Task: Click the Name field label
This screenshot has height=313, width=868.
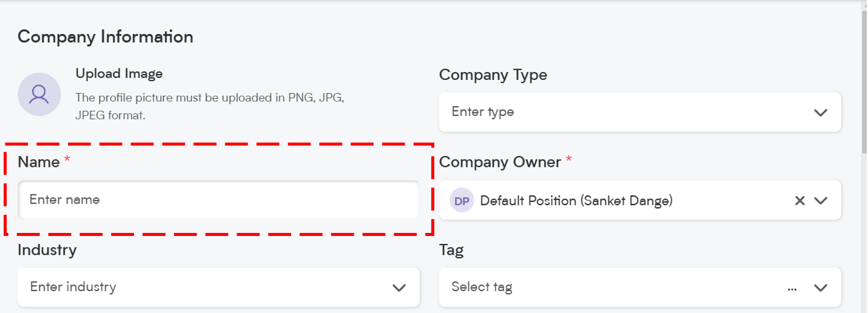Action: pyautogui.click(x=39, y=162)
